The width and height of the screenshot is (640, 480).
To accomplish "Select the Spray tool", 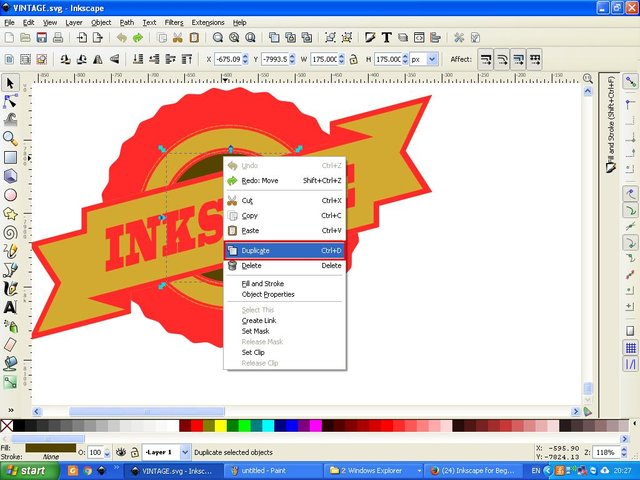I will [10, 326].
